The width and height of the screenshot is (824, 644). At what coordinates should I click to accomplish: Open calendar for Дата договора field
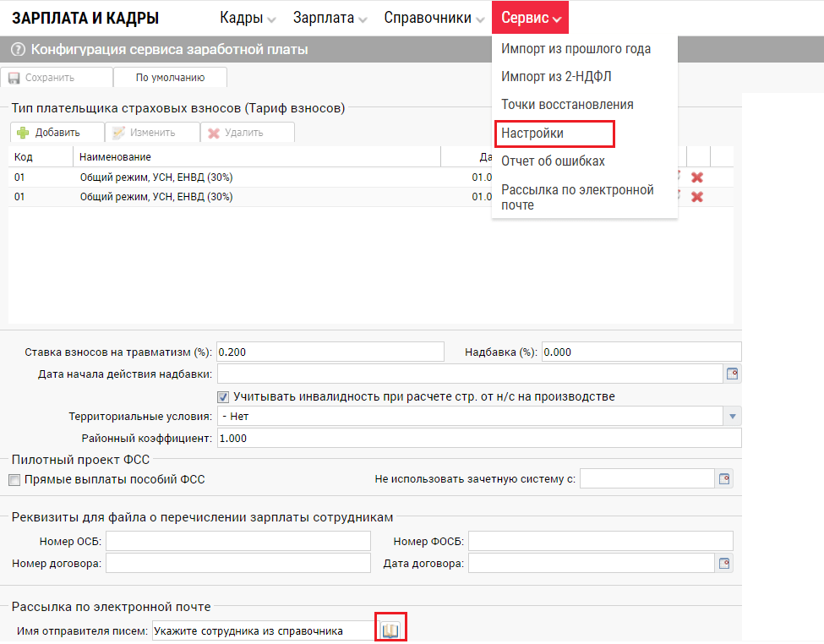725,564
